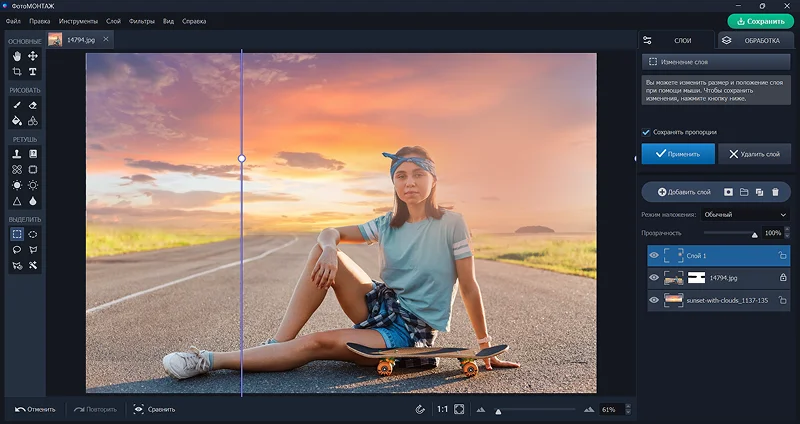Select the Dodge (lighten) sun tool
Viewport: 800px width, 424px height.
pyautogui.click(x=17, y=185)
